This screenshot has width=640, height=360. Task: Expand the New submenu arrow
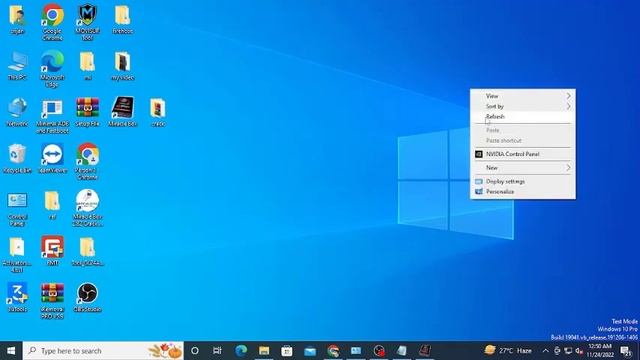(x=568, y=168)
